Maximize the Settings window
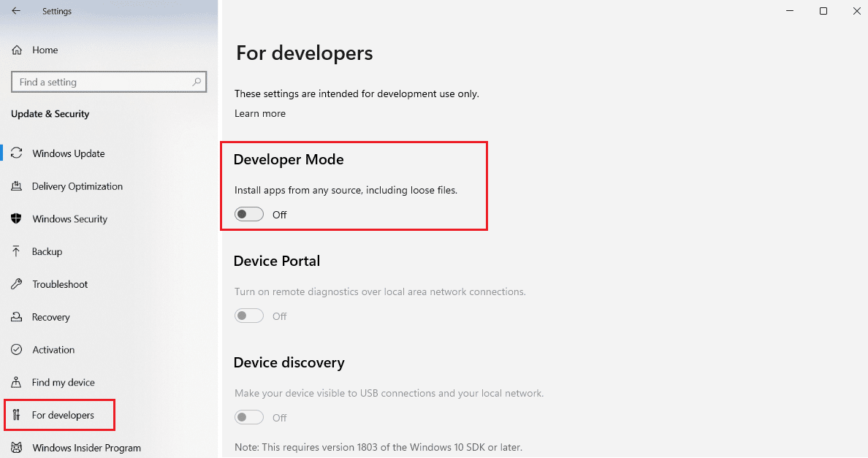This screenshot has height=458, width=868. pyautogui.click(x=823, y=11)
